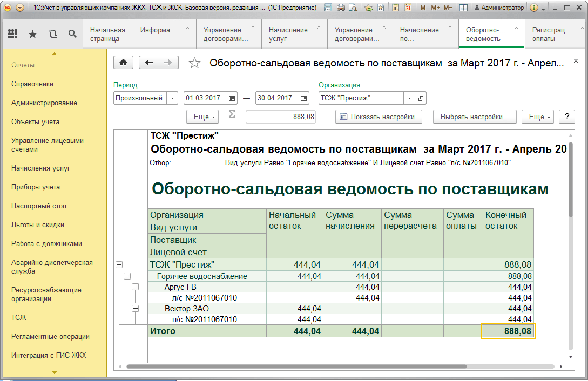
Task: Open the Справочники section
Action: 32,84
